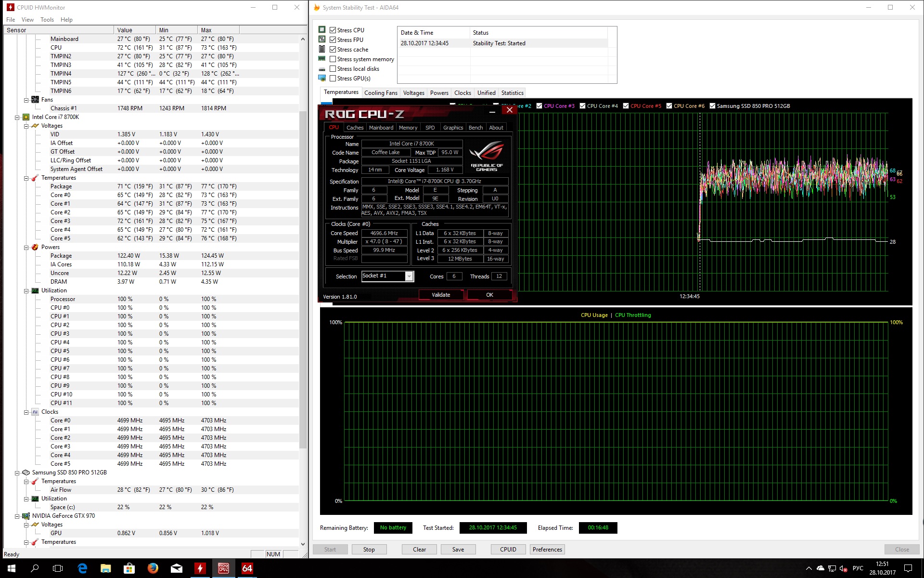The width and height of the screenshot is (924, 578).
Task: Click the HWMonitor vertical scrollbar
Action: click(x=303, y=279)
